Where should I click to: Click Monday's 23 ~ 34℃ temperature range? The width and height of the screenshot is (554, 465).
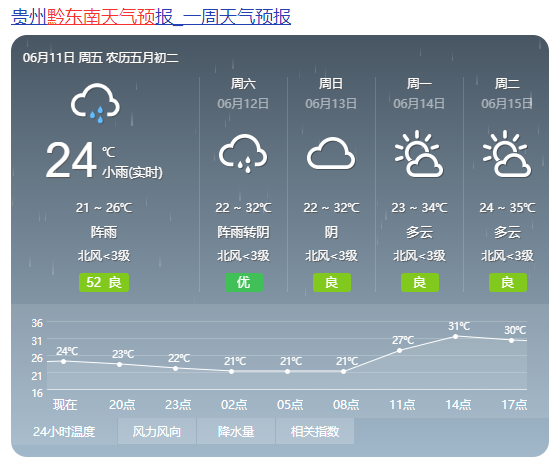[419, 207]
